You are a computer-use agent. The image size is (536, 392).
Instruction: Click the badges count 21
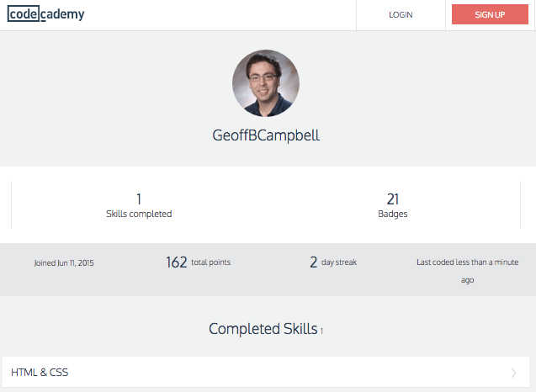click(x=392, y=199)
